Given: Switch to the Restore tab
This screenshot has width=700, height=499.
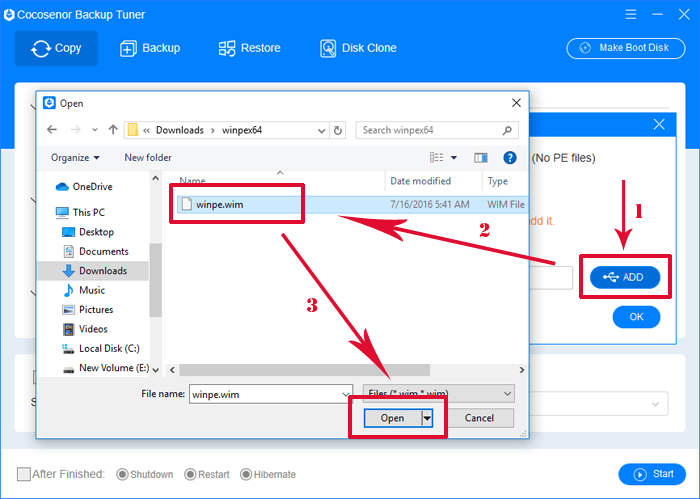Looking at the screenshot, I should [x=250, y=48].
